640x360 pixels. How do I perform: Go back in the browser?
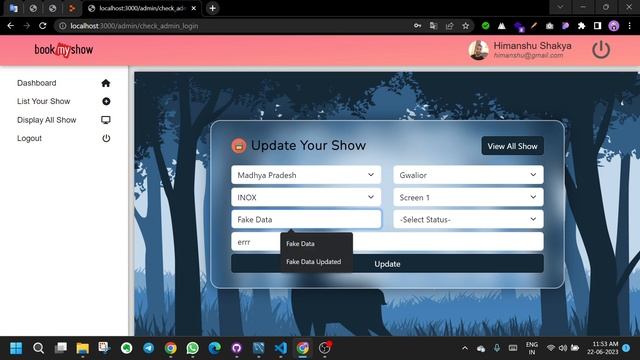tap(11, 26)
